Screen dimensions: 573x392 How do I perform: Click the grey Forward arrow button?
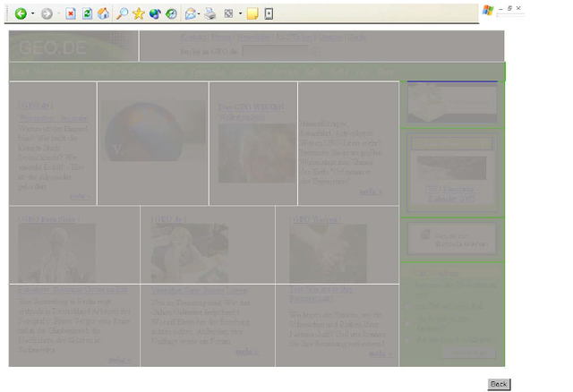[x=47, y=14]
